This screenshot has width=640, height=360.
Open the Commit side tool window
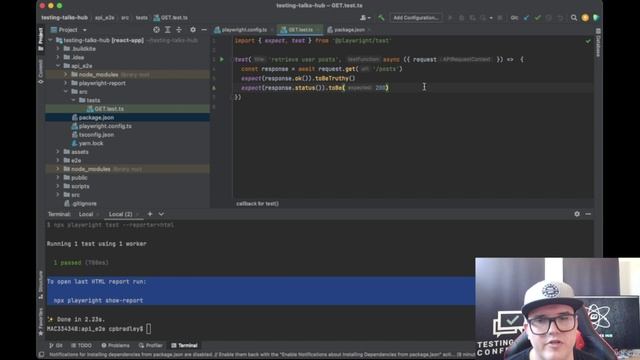40,71
